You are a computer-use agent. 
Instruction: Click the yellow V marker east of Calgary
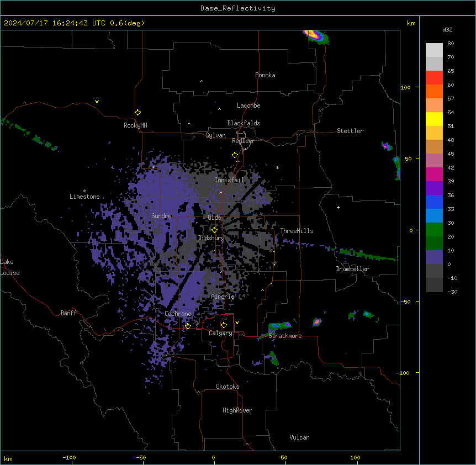[x=237, y=323]
